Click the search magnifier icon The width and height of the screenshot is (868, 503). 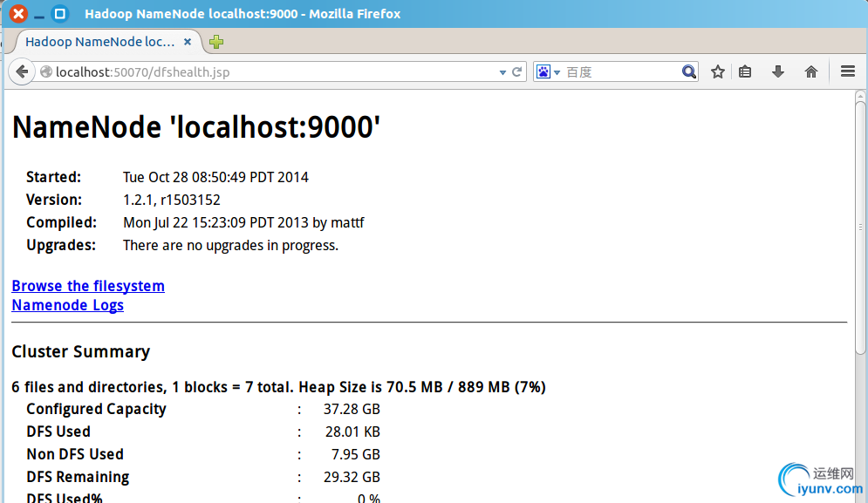688,71
